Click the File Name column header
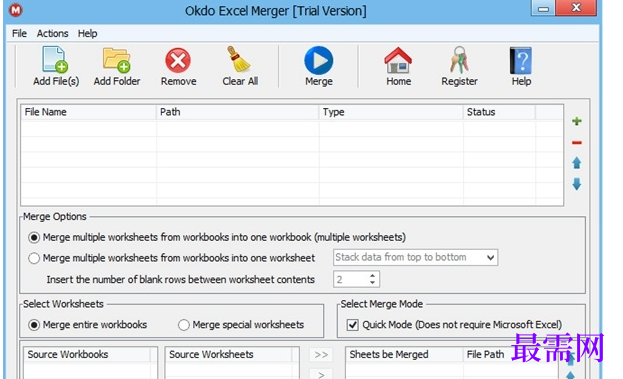623x379 pixels. (x=89, y=112)
